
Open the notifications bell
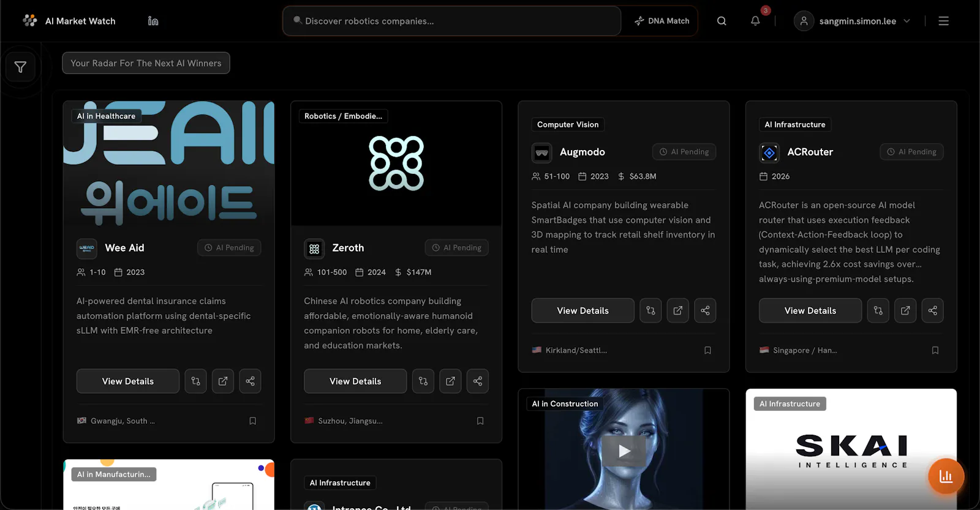coord(755,21)
